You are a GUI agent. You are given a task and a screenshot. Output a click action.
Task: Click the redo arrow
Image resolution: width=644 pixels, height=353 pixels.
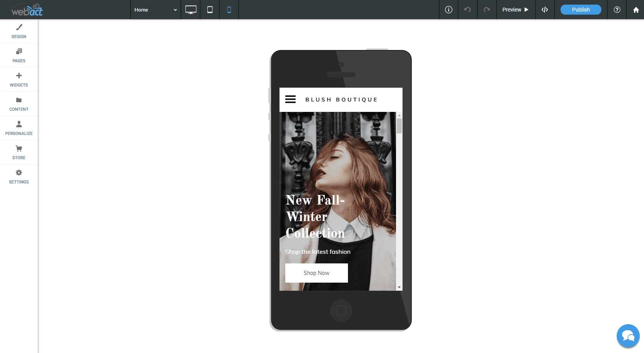pyautogui.click(x=487, y=10)
